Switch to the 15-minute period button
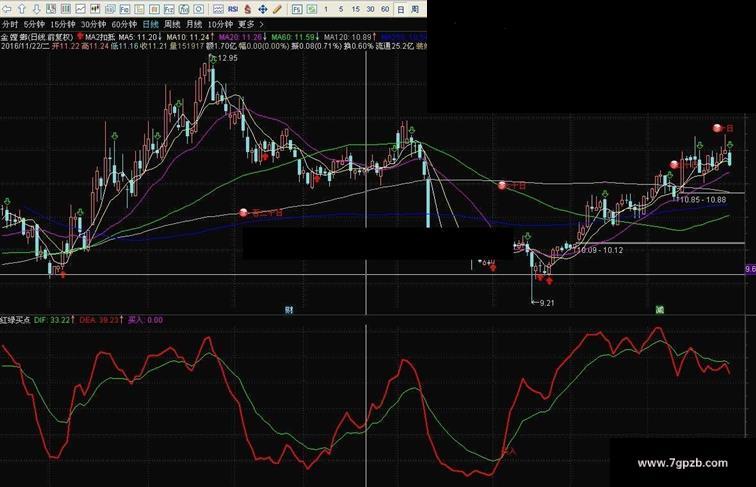This screenshot has height=487, width=756. coord(355,9)
